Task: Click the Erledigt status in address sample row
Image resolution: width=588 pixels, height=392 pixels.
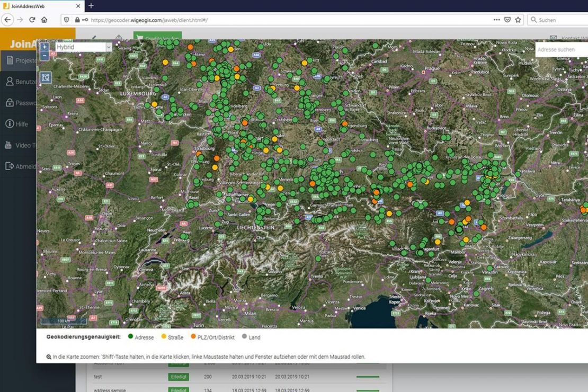Action: tap(179, 390)
